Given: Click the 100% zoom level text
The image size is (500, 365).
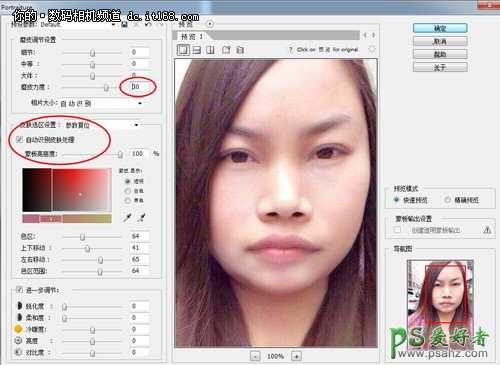Looking at the screenshot, I should tap(276, 356).
